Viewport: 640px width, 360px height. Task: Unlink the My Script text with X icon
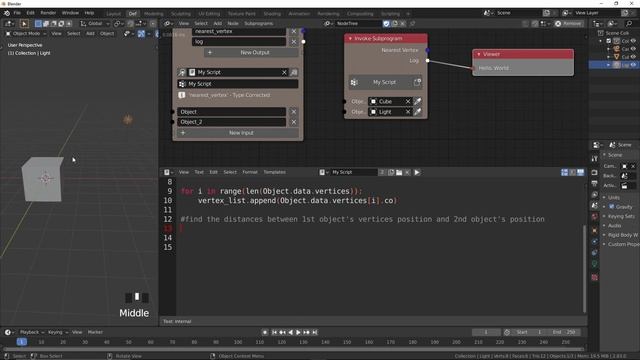click(x=407, y=172)
